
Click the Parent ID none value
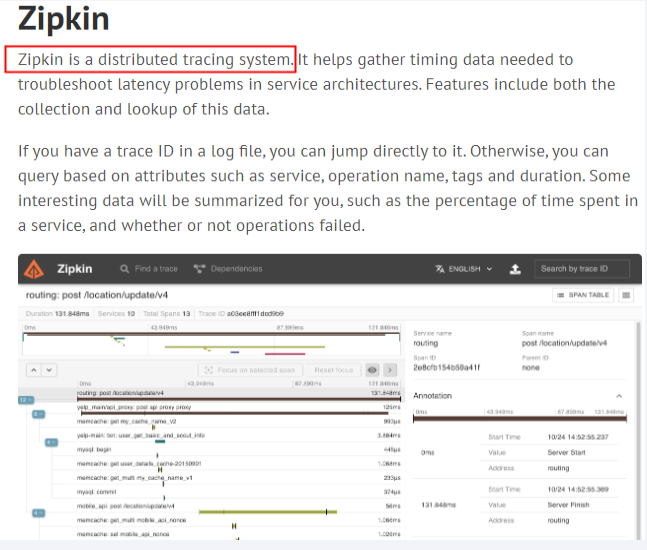coord(531,368)
